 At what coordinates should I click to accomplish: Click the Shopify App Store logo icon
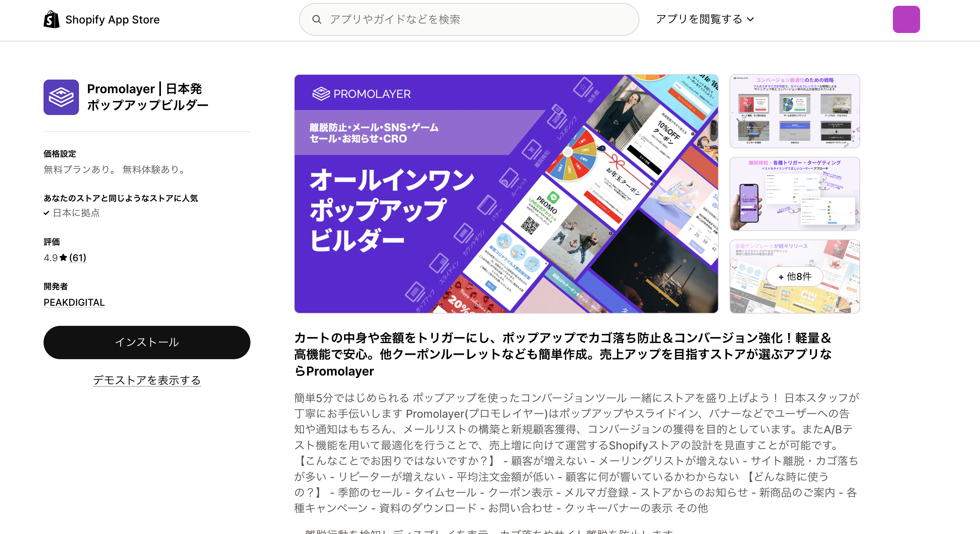(52, 19)
